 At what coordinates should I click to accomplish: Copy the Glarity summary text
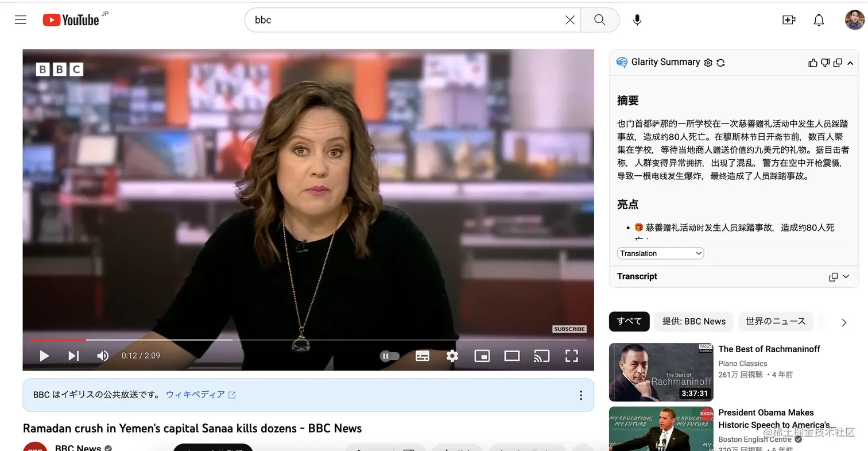coord(838,63)
